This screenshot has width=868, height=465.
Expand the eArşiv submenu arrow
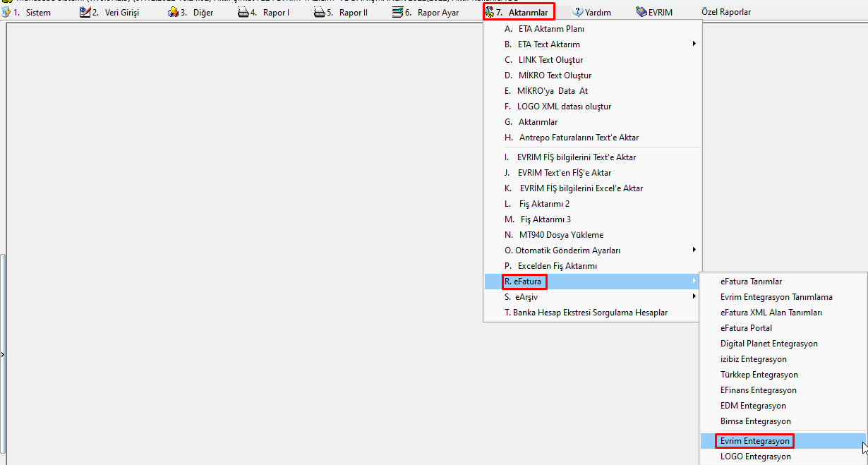coord(694,296)
